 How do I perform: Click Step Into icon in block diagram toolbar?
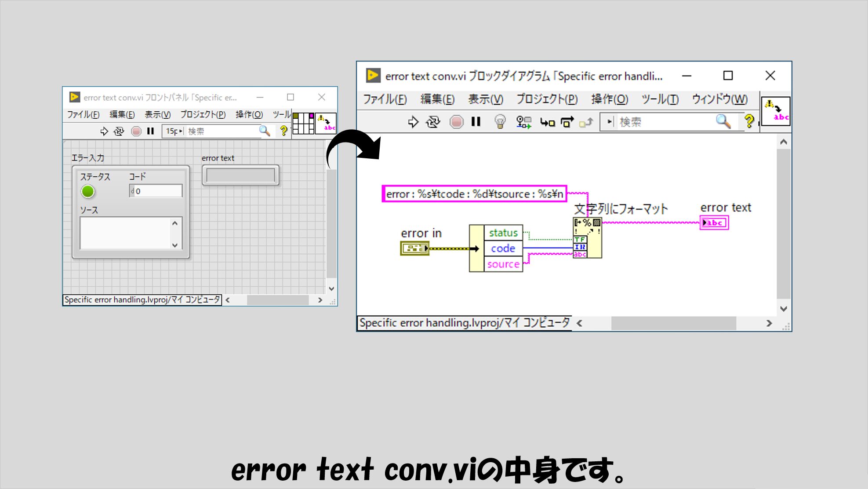[547, 122]
